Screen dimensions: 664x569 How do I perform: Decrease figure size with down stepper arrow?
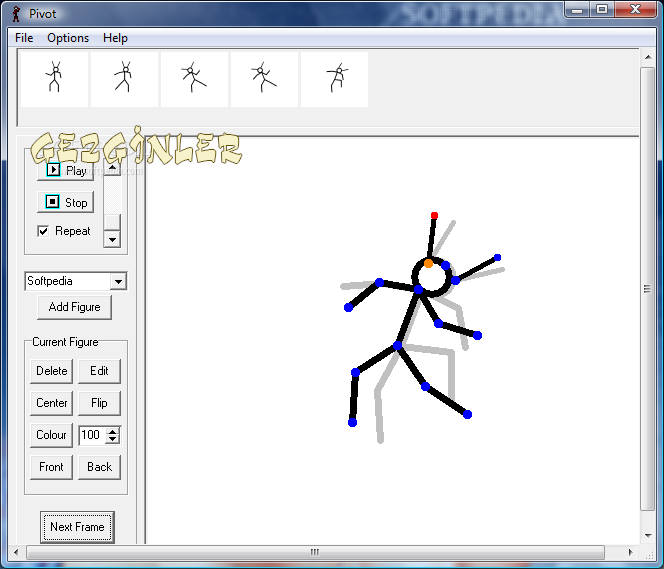point(113,439)
